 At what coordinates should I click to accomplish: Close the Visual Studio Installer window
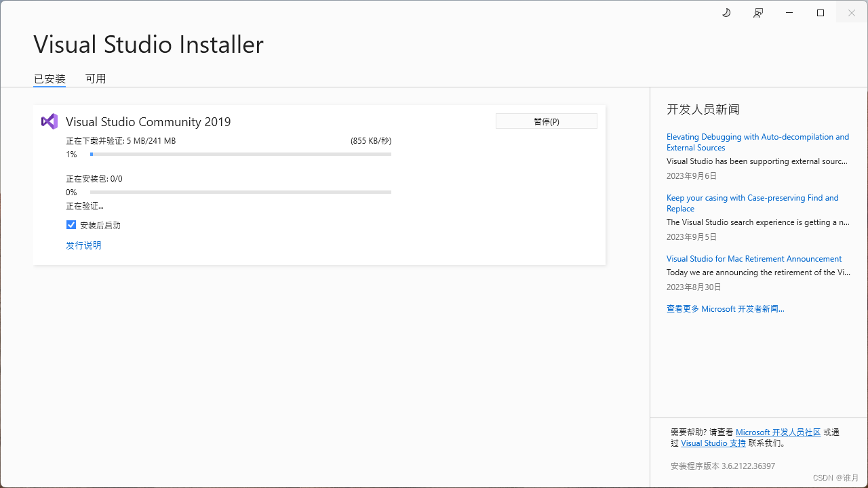click(x=852, y=13)
